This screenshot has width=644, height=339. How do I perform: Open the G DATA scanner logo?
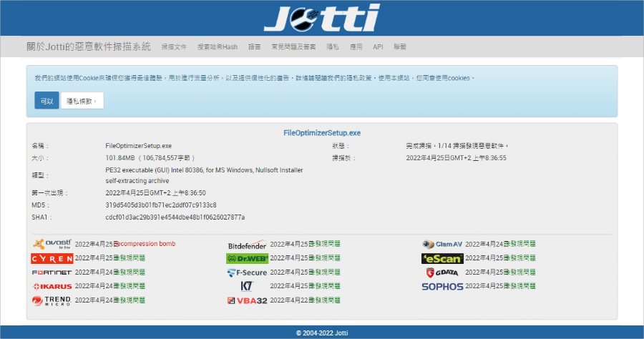[442, 272]
